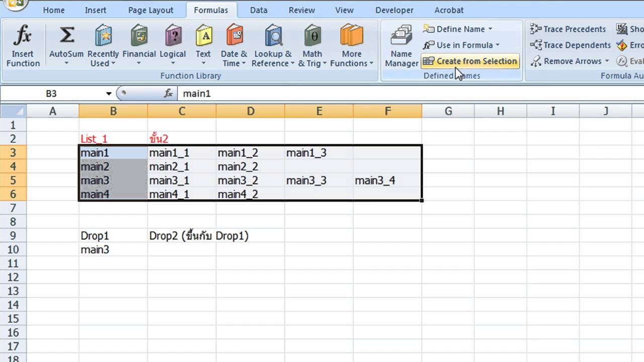Switch to the Insert tab
This screenshot has height=362, width=644.
tap(96, 10)
